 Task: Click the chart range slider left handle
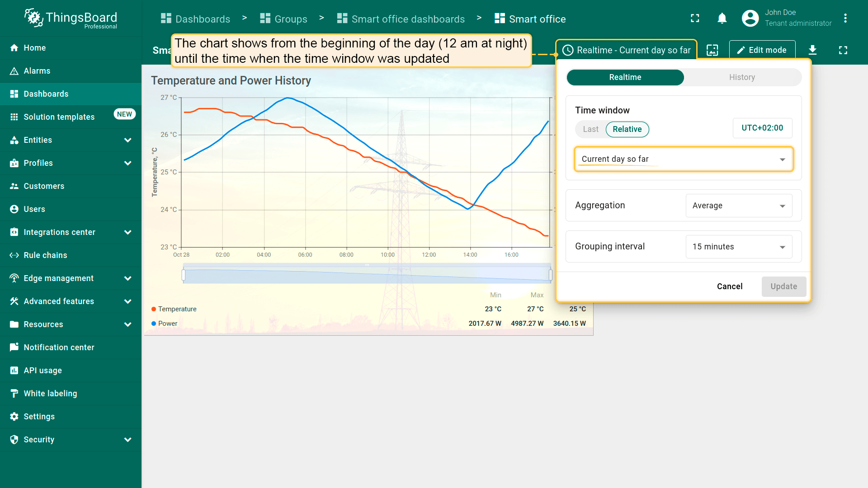[184, 275]
